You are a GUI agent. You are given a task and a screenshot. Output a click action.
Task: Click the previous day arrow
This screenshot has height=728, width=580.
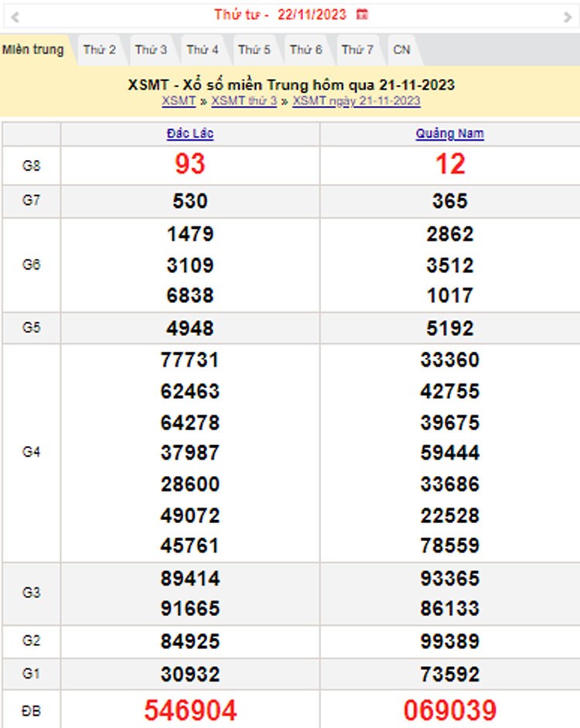click(15, 16)
